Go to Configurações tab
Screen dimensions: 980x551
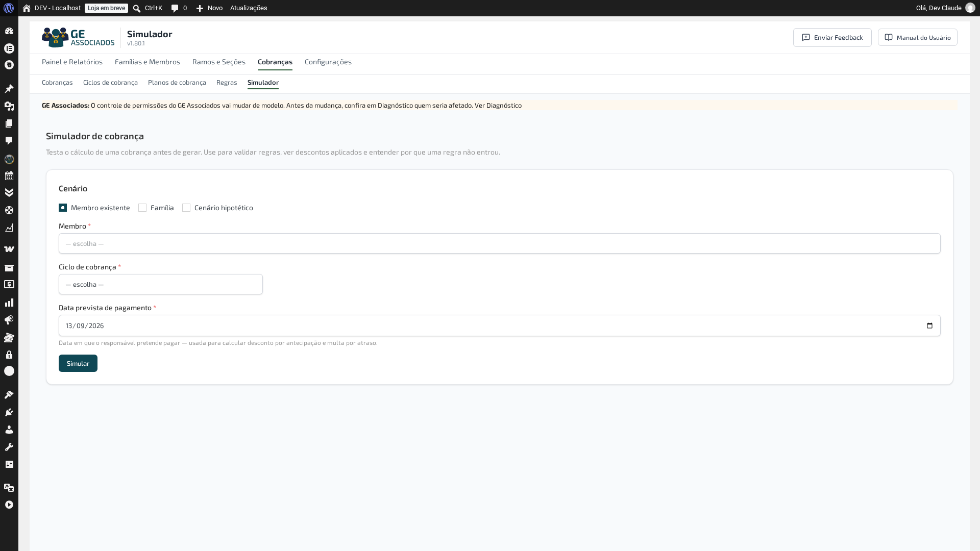coord(328,62)
